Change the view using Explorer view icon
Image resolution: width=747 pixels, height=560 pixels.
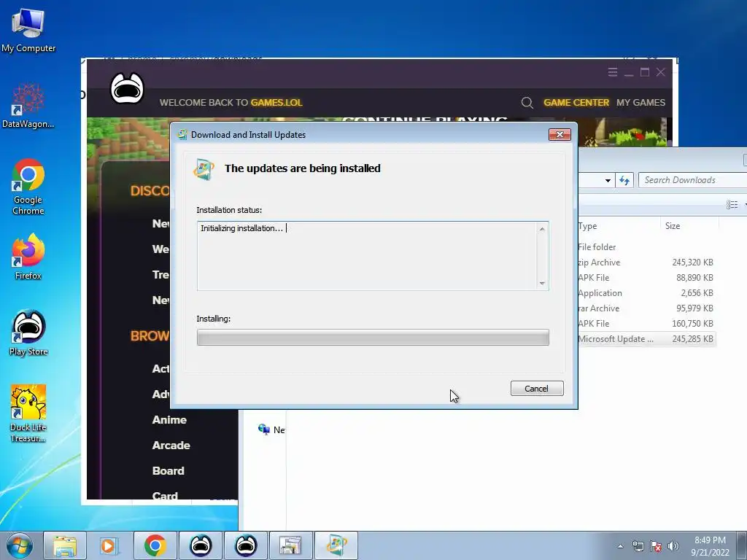pyautogui.click(x=732, y=205)
